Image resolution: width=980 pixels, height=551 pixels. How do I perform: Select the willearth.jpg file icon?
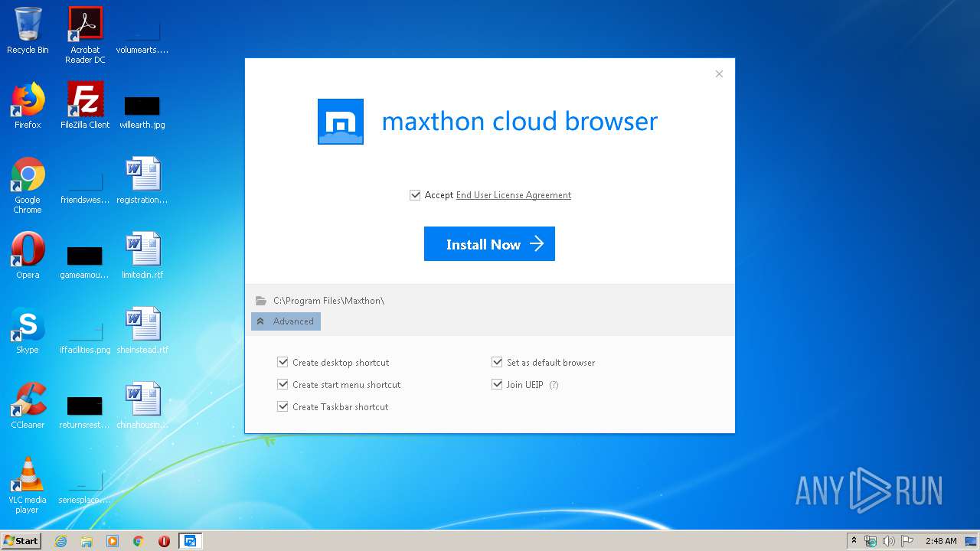(142, 106)
